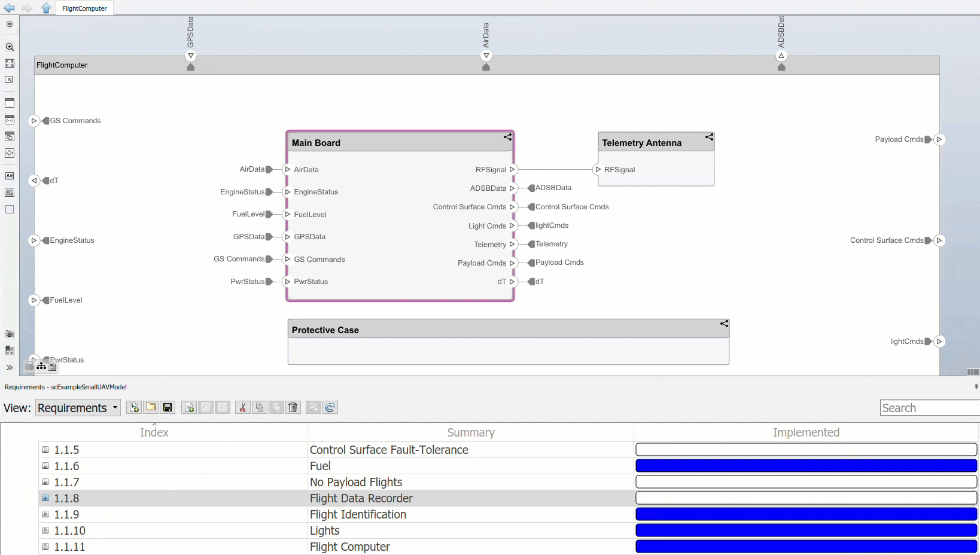The image size is (980, 555).
Task: Expand hidden palette tools with the chevron
Action: 10,367
